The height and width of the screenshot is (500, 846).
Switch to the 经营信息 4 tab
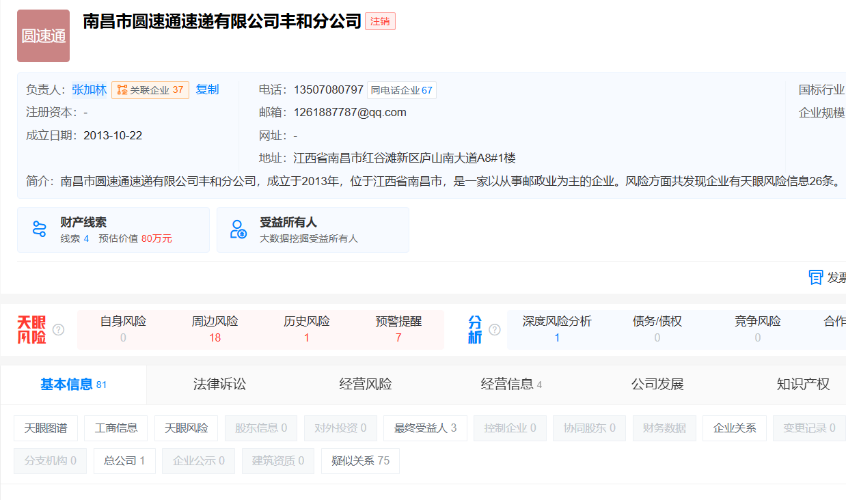[511, 385]
